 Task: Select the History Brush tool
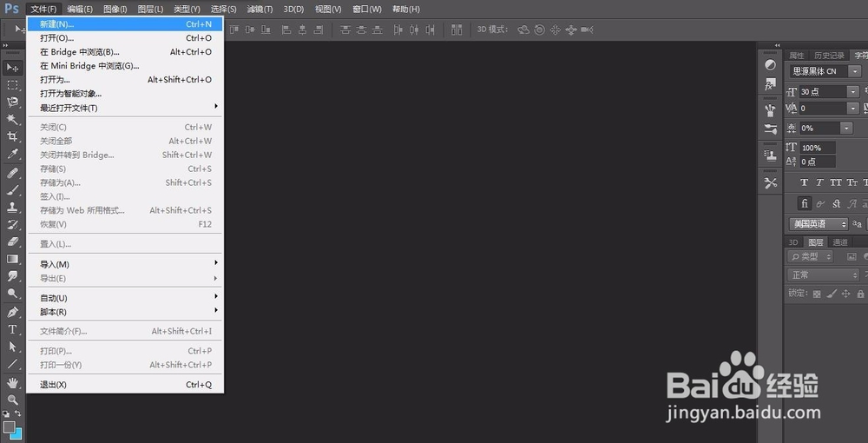point(12,225)
